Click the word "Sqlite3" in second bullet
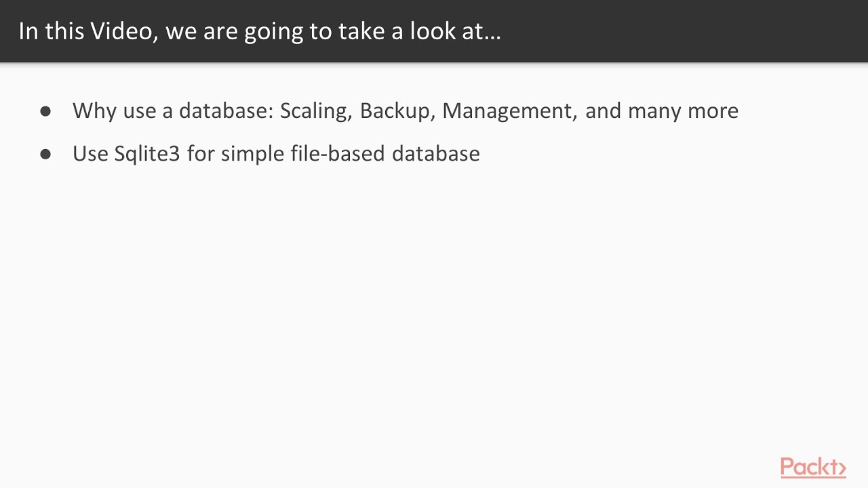 147,154
